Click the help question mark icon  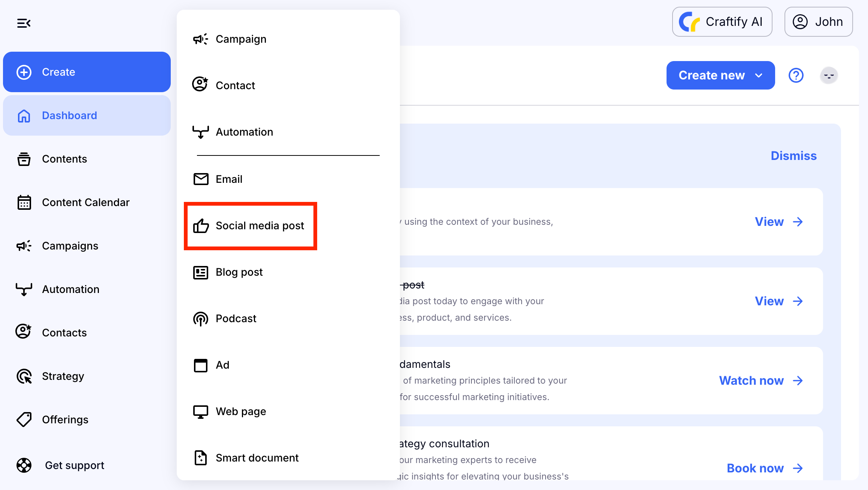[796, 75]
